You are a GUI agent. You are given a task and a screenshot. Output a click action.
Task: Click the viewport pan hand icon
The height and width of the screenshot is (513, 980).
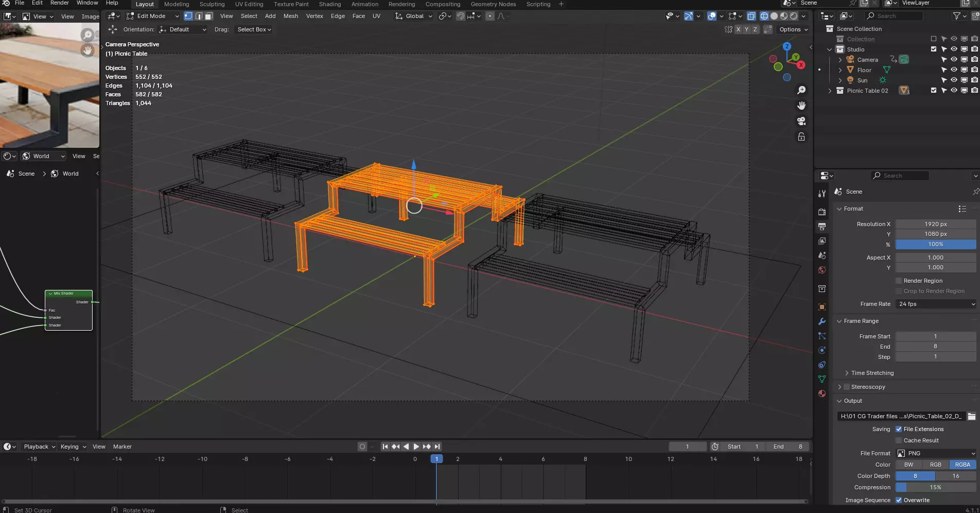tap(801, 106)
